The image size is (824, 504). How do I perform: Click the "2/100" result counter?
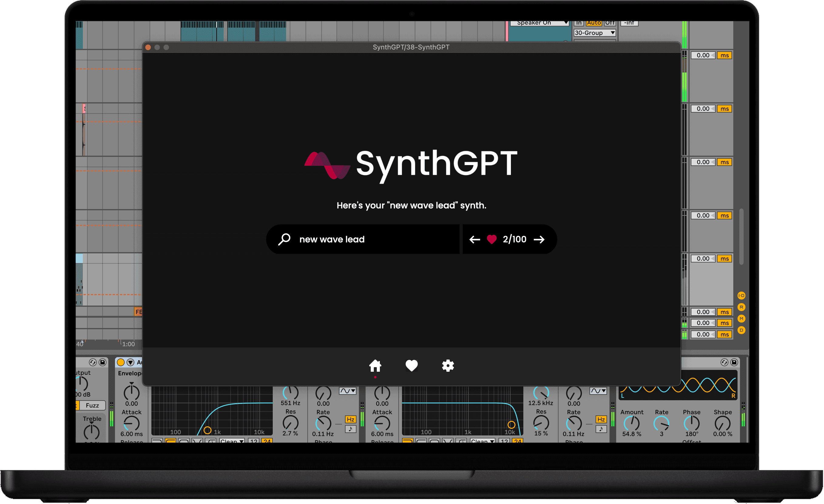tap(514, 239)
